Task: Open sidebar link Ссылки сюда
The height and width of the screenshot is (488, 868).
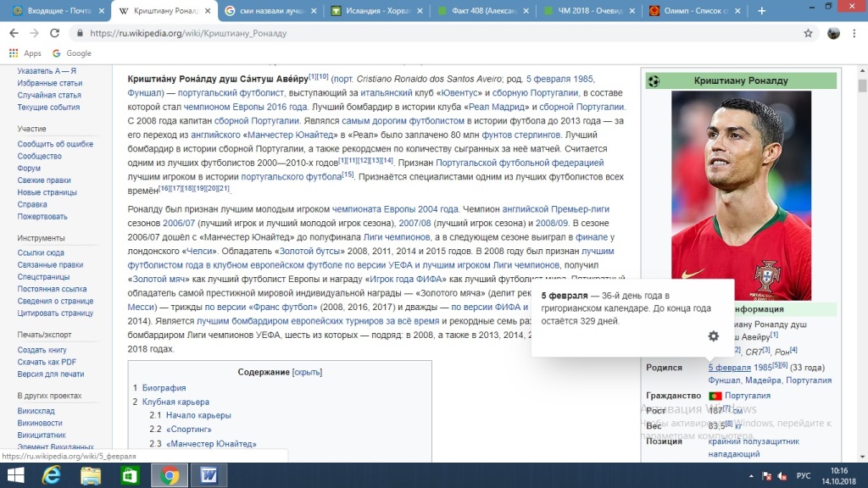Action: [x=41, y=252]
